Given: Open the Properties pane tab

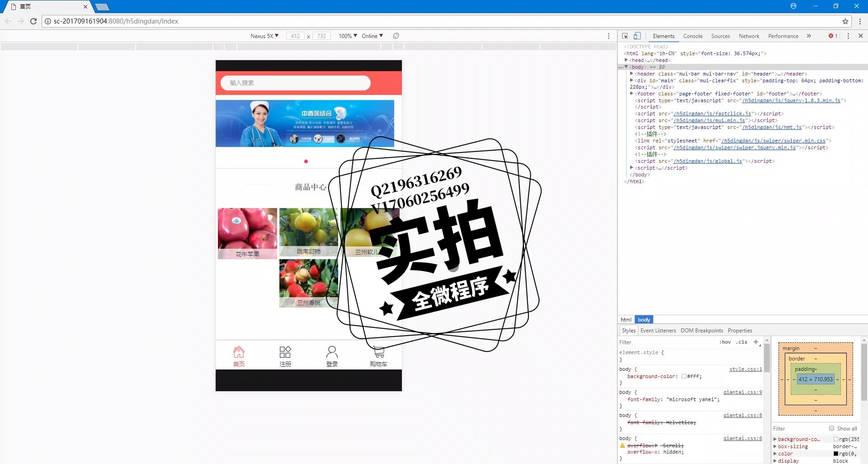Looking at the screenshot, I should coord(740,331).
